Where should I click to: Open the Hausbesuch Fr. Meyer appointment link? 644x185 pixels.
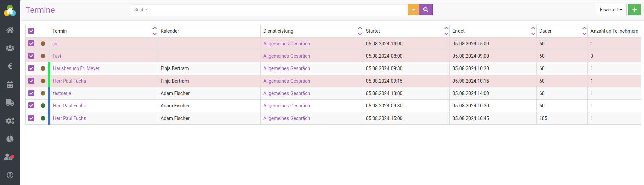point(76,68)
